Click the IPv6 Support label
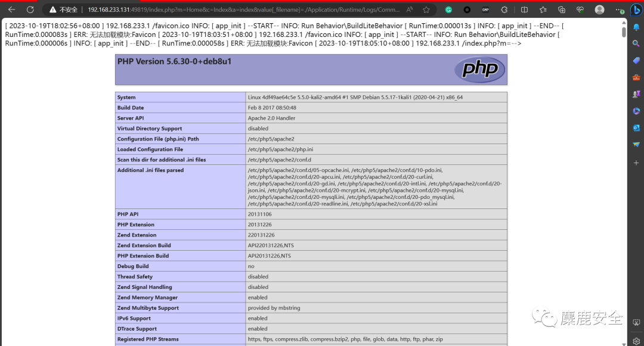 pyautogui.click(x=134, y=318)
